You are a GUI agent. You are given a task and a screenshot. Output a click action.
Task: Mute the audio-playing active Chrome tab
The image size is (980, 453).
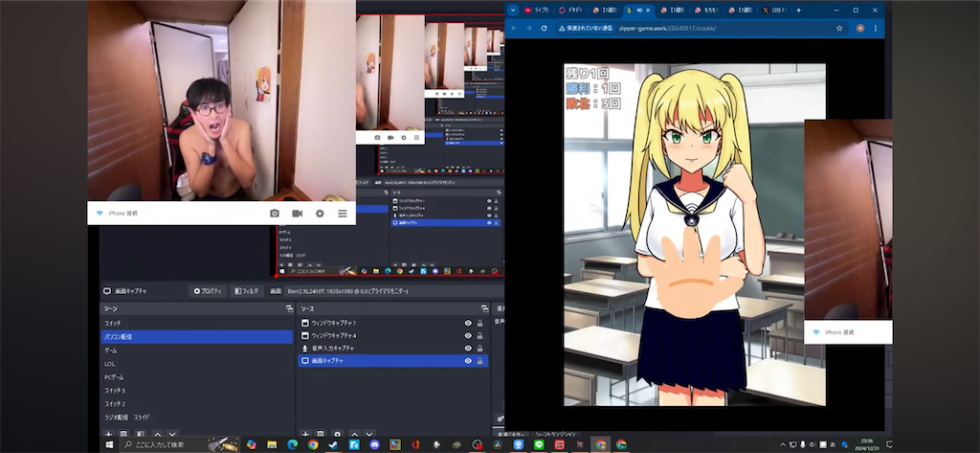pyautogui.click(x=639, y=11)
